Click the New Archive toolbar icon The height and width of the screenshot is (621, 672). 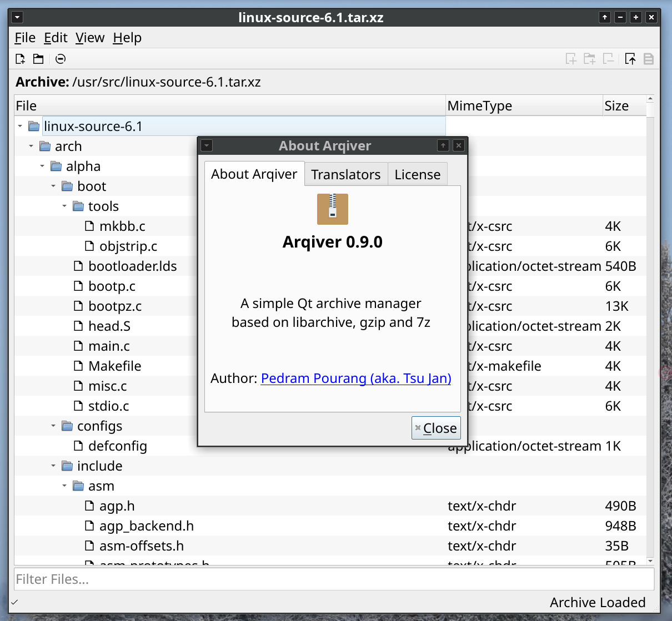tap(21, 59)
